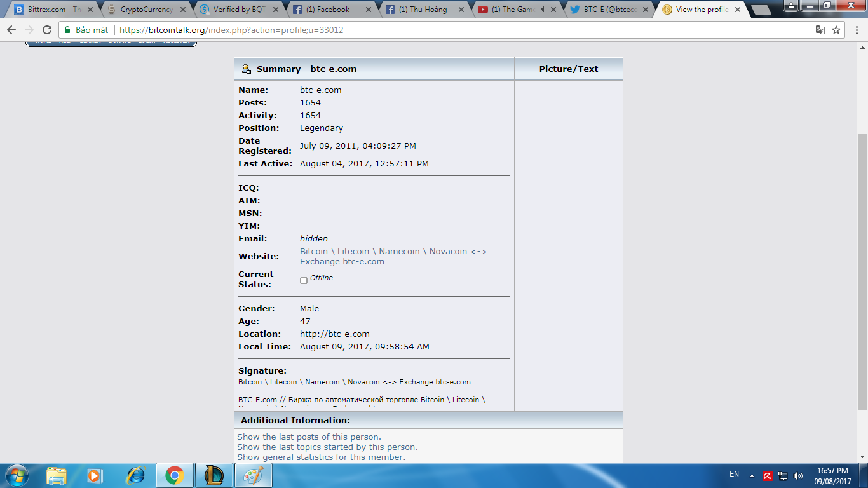Screen dimensions: 868x488
Task: Click the Offline status indicator icon
Action: 304,280
